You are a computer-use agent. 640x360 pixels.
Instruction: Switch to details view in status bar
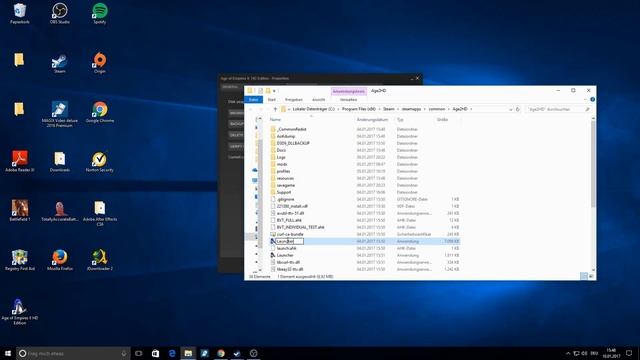(584, 276)
